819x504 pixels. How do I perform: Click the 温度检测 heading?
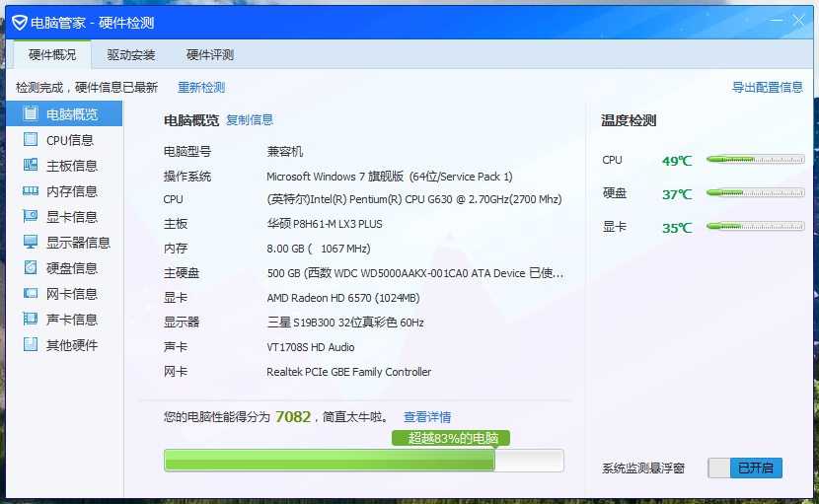coord(629,120)
